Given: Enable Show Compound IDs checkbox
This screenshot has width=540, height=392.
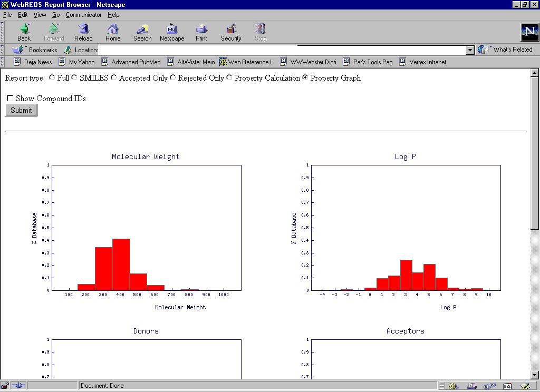Looking at the screenshot, I should (x=10, y=98).
